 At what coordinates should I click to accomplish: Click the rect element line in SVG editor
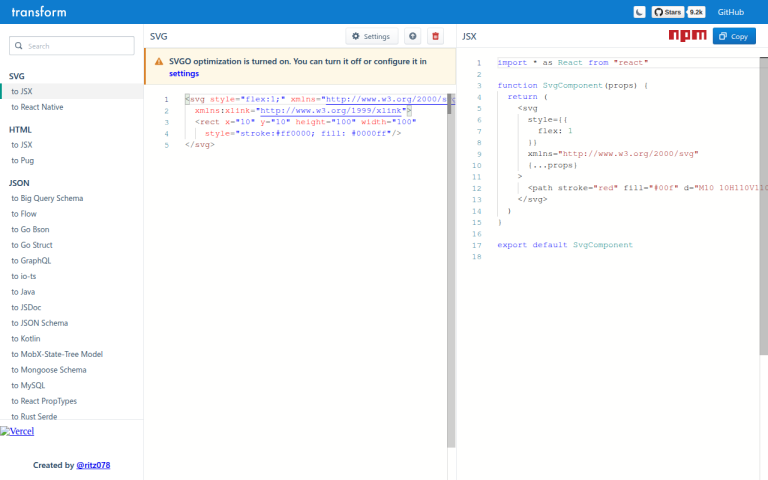pos(305,122)
